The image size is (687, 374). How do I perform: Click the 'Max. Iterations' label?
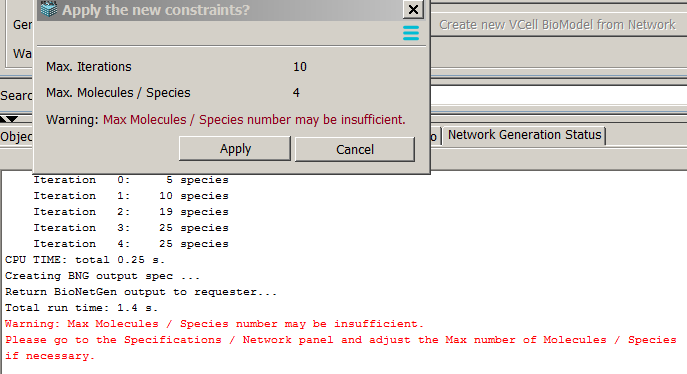pyautogui.click(x=89, y=67)
